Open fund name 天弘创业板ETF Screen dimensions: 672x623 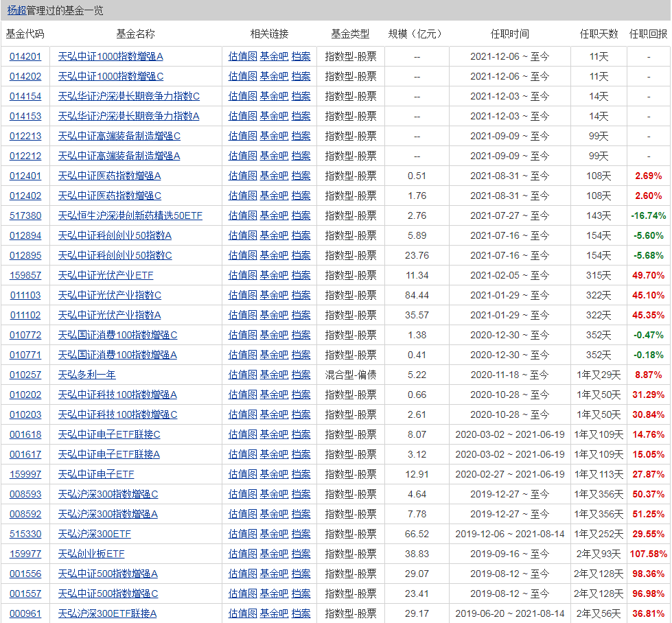[91, 554]
